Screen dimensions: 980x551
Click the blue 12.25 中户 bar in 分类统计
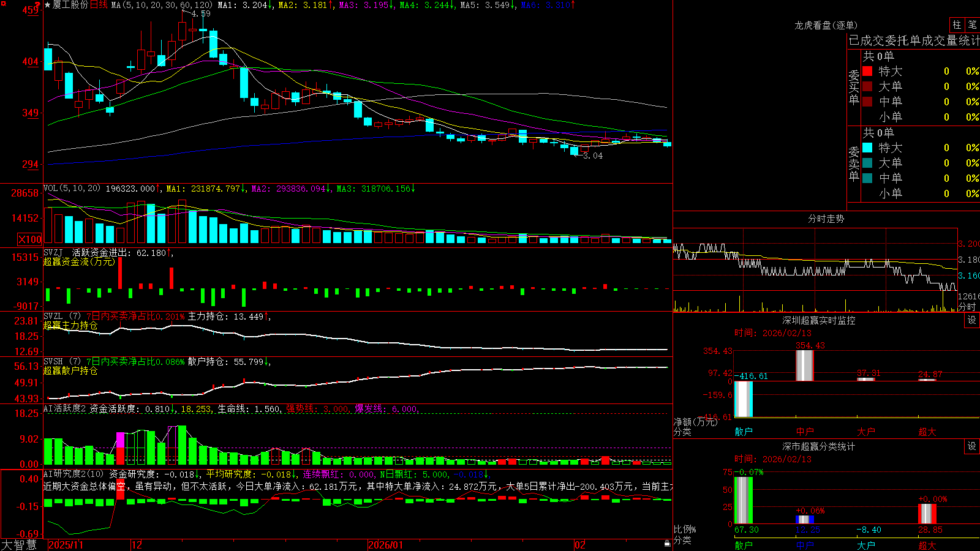805,520
